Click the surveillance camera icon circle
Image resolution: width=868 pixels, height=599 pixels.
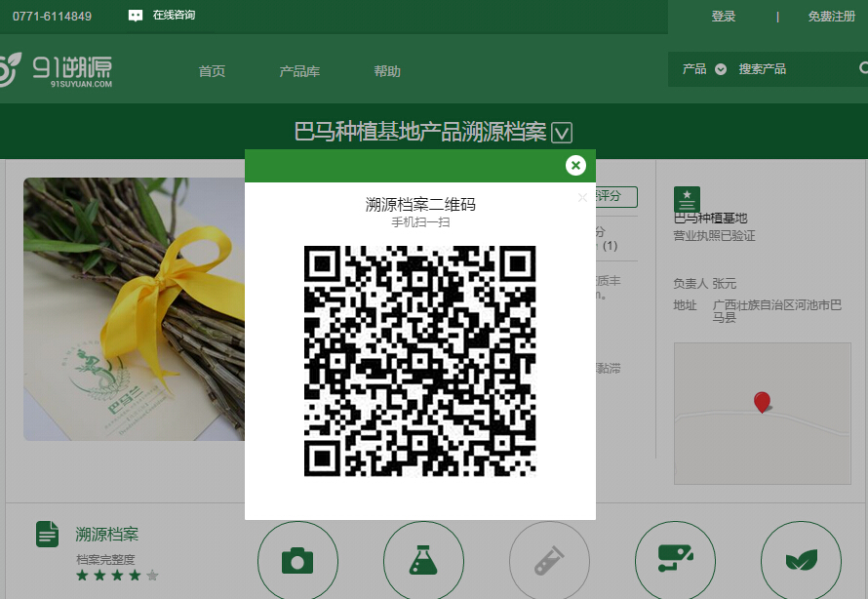point(675,561)
